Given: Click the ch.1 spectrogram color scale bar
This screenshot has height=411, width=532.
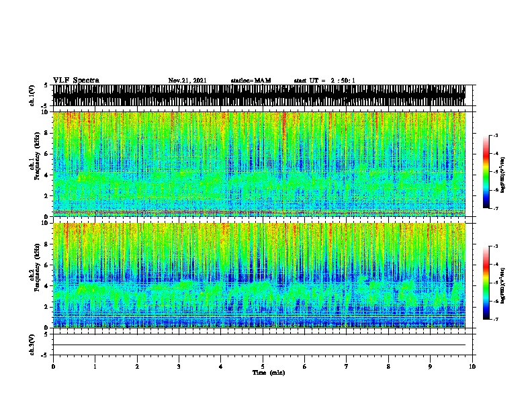Looking at the screenshot, I should [486, 172].
